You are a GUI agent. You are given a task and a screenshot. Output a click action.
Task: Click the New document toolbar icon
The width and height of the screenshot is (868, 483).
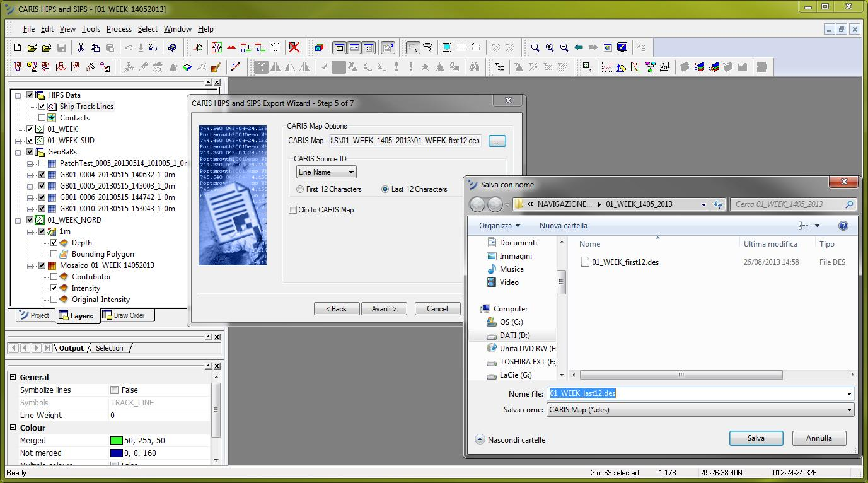(x=18, y=47)
